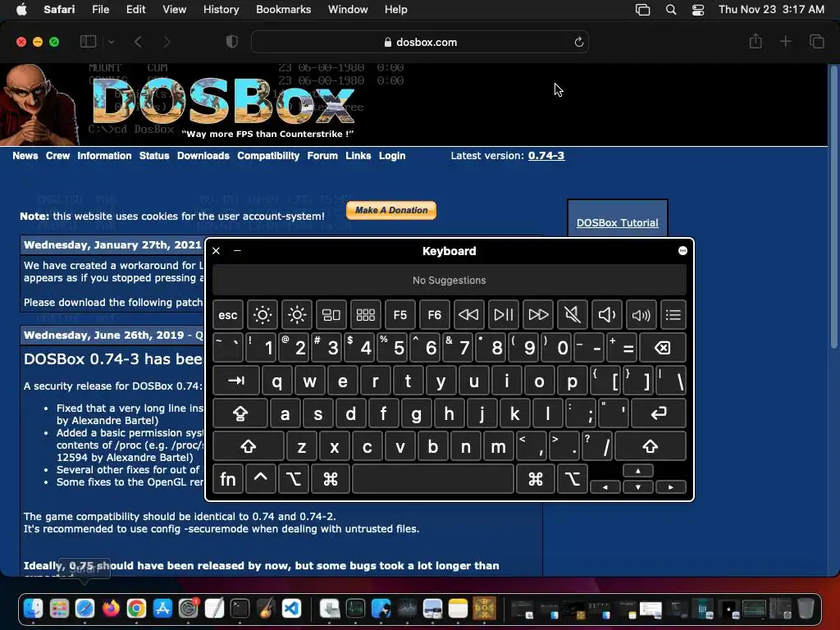
Task: Open Mission Control from the keyboard key
Action: click(331, 315)
